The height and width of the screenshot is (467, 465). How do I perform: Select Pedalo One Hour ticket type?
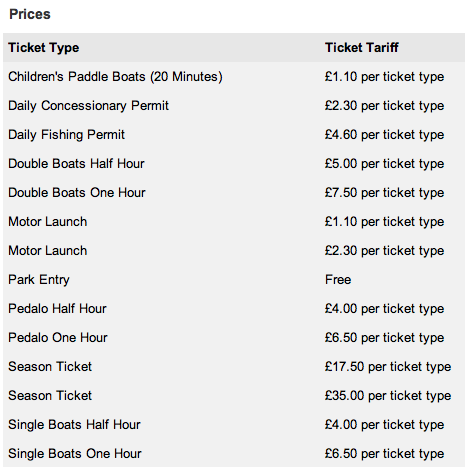pos(58,338)
